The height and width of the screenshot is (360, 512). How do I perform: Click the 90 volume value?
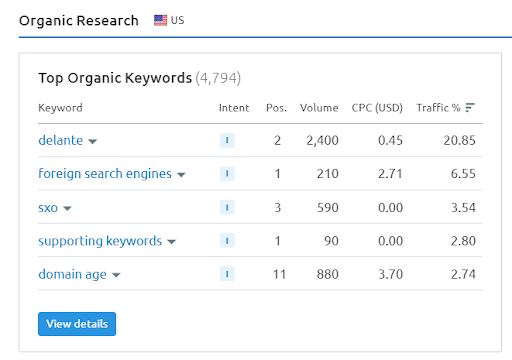coord(331,241)
